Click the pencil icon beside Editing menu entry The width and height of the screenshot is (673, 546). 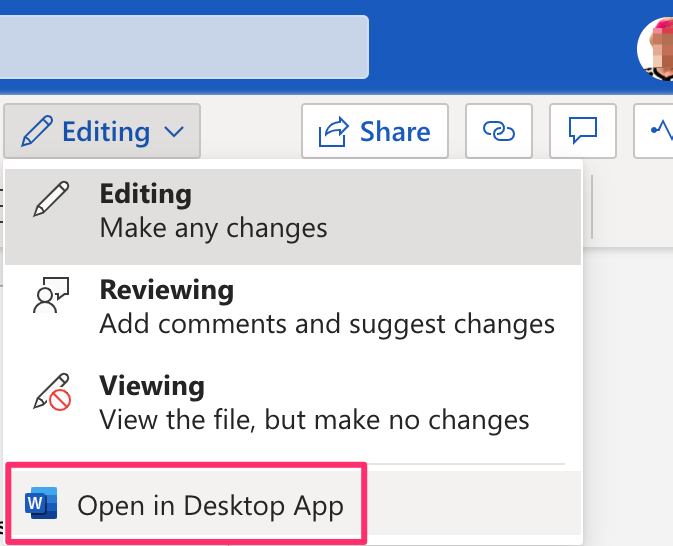point(49,200)
